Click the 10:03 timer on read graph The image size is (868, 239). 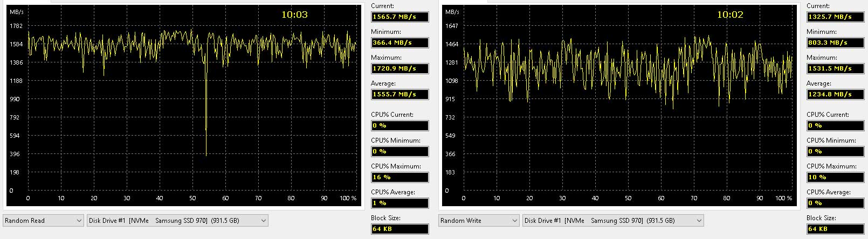coord(294,15)
